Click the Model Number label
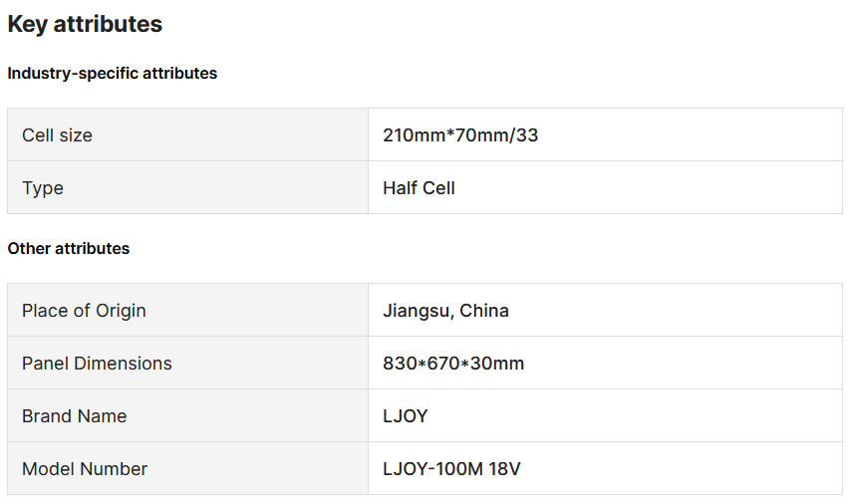 pos(85,469)
